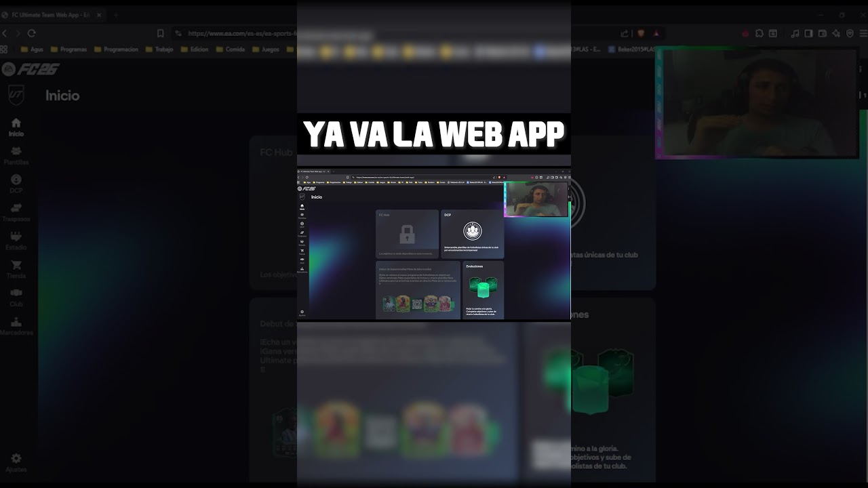Open the Evoluciones card in the small inset
The image size is (868, 488).
(x=483, y=290)
